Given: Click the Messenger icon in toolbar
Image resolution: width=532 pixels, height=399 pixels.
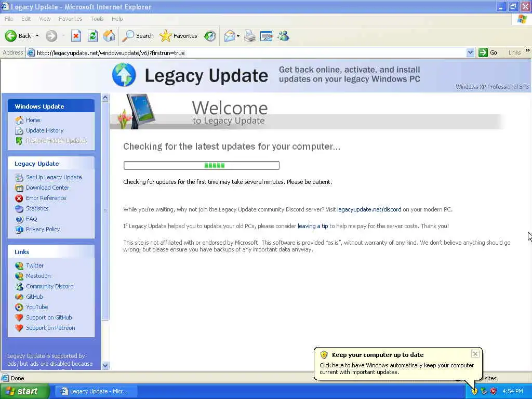Looking at the screenshot, I should 283,36.
